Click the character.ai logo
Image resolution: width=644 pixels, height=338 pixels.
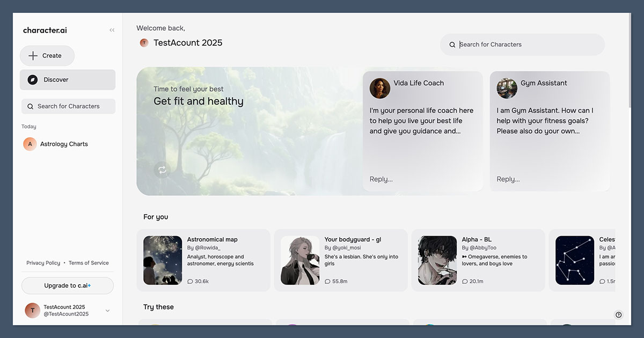45,30
